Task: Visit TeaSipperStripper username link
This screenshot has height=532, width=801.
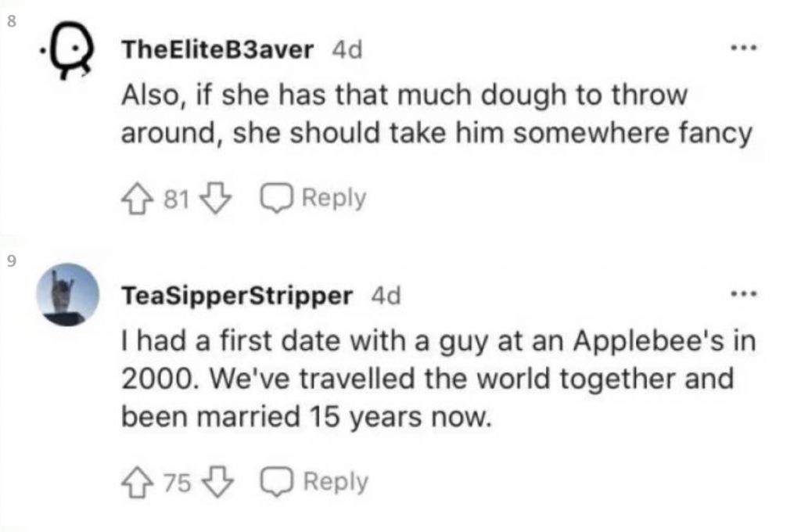Action: coord(236,296)
